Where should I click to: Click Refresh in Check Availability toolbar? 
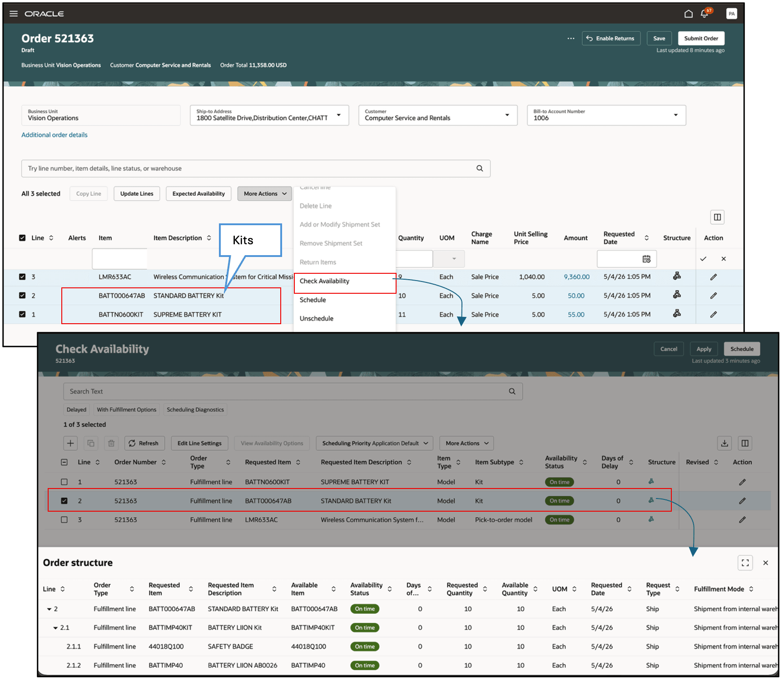coord(144,443)
